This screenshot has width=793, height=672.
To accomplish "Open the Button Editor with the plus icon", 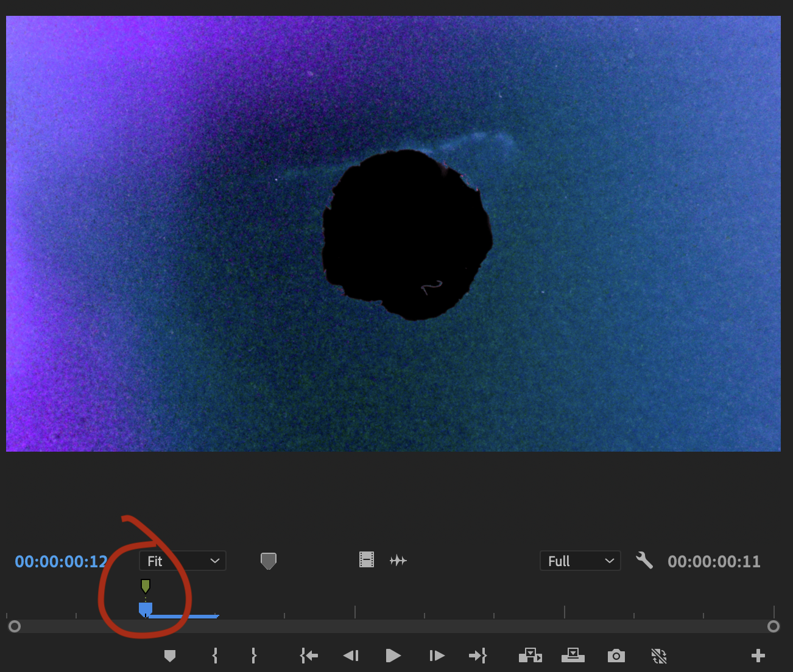I will tap(758, 656).
